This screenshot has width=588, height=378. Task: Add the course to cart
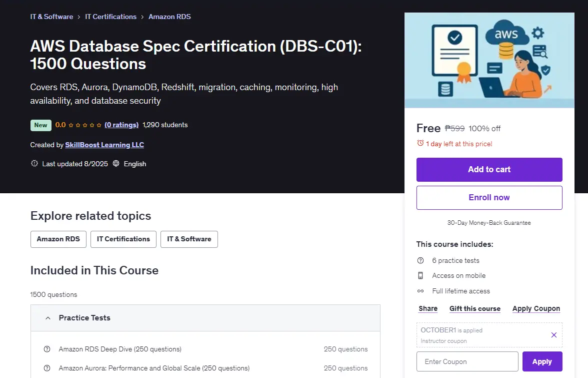(489, 170)
